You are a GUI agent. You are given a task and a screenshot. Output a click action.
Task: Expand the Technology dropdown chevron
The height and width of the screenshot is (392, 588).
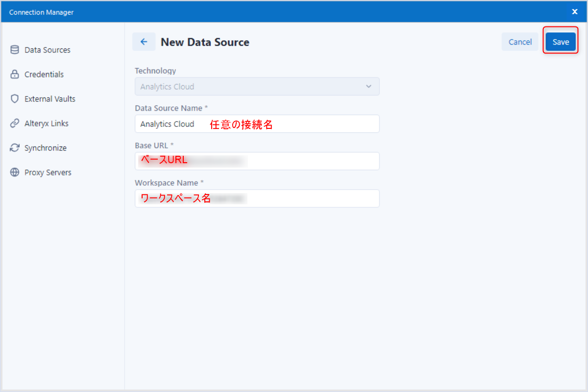click(x=368, y=87)
